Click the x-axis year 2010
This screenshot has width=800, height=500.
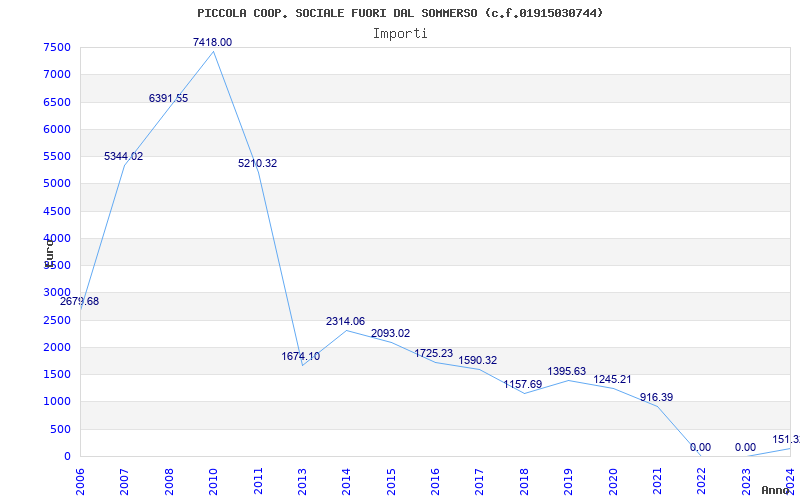pos(213,481)
